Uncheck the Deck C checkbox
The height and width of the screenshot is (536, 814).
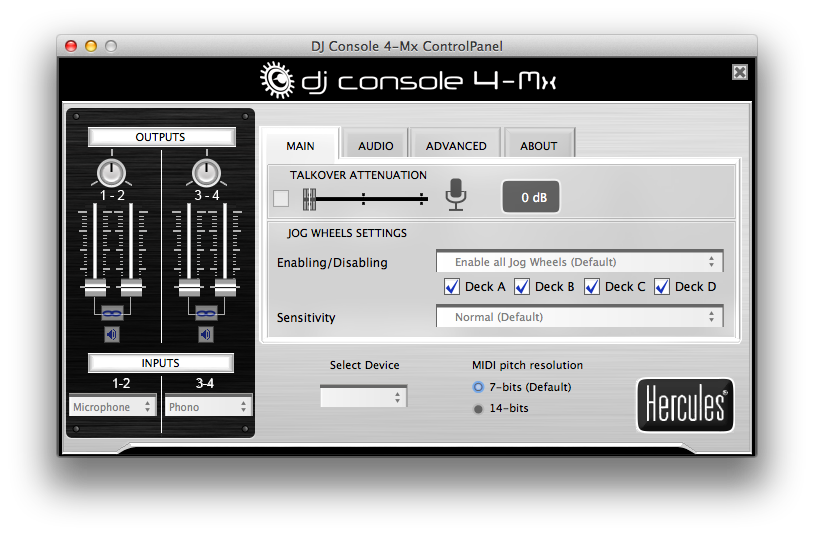click(592, 287)
